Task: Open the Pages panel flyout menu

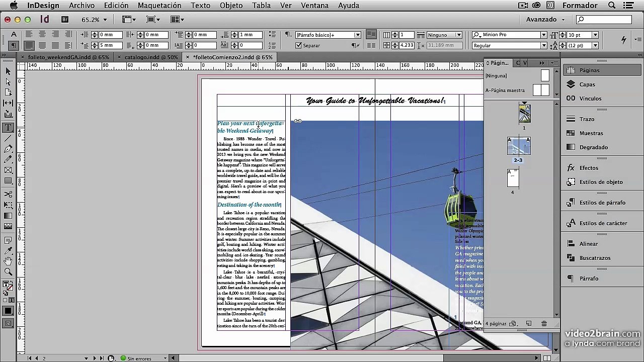Action: coord(554,63)
